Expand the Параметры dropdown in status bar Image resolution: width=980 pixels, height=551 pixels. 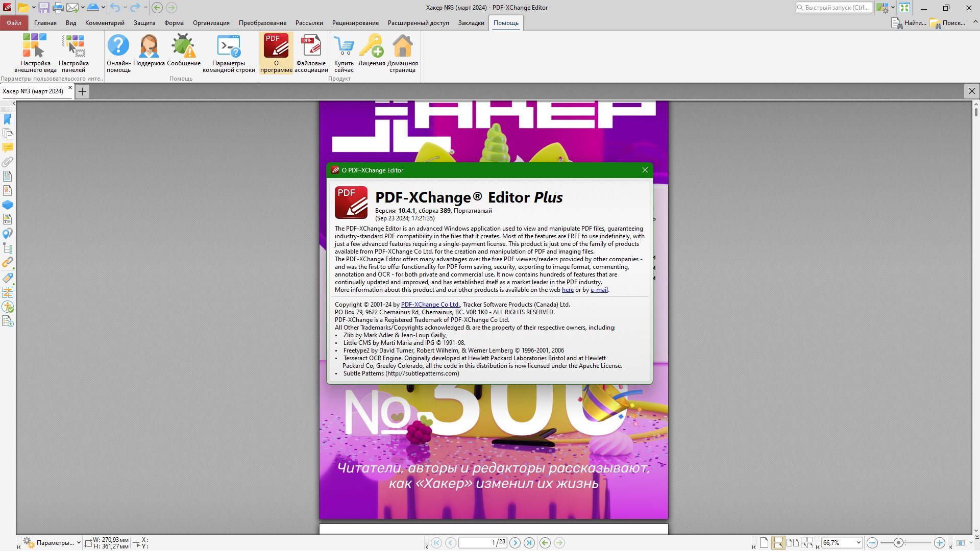(79, 543)
